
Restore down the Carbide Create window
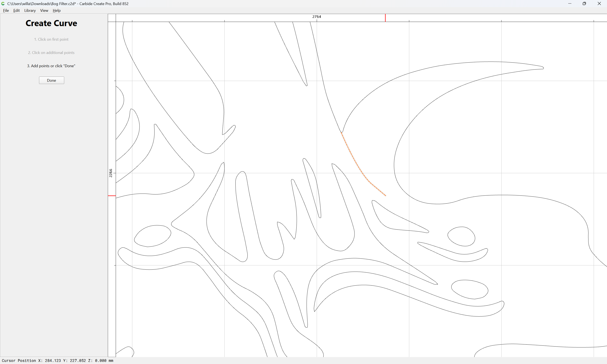coord(584,4)
